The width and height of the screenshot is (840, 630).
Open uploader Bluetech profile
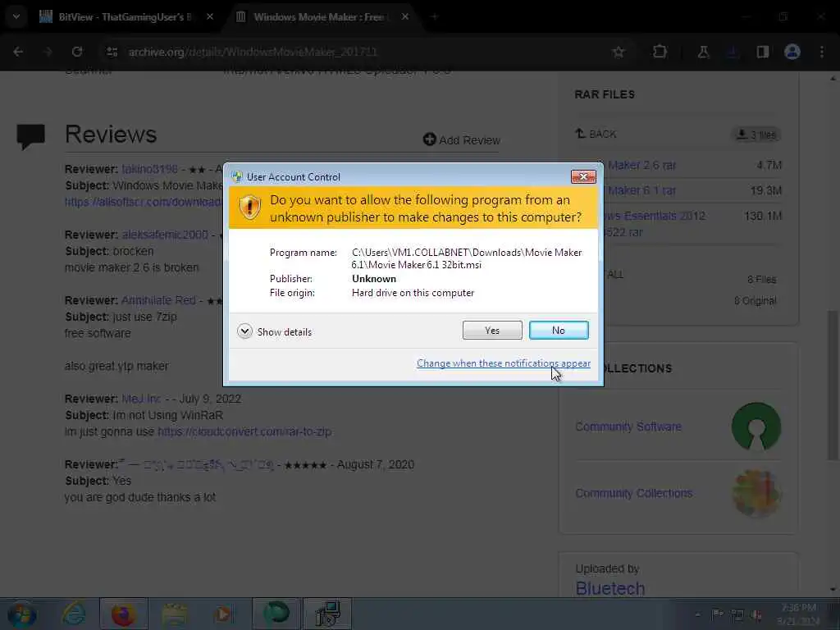click(610, 588)
